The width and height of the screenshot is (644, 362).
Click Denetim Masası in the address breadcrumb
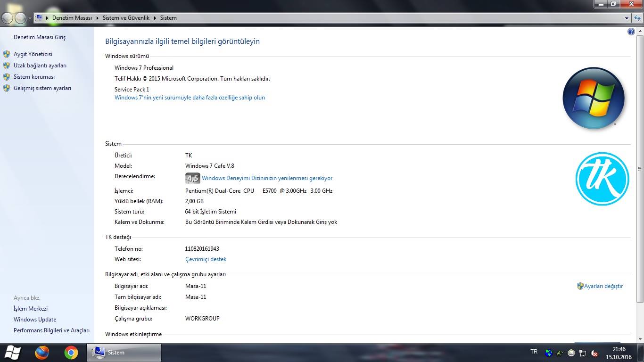pyautogui.click(x=72, y=18)
